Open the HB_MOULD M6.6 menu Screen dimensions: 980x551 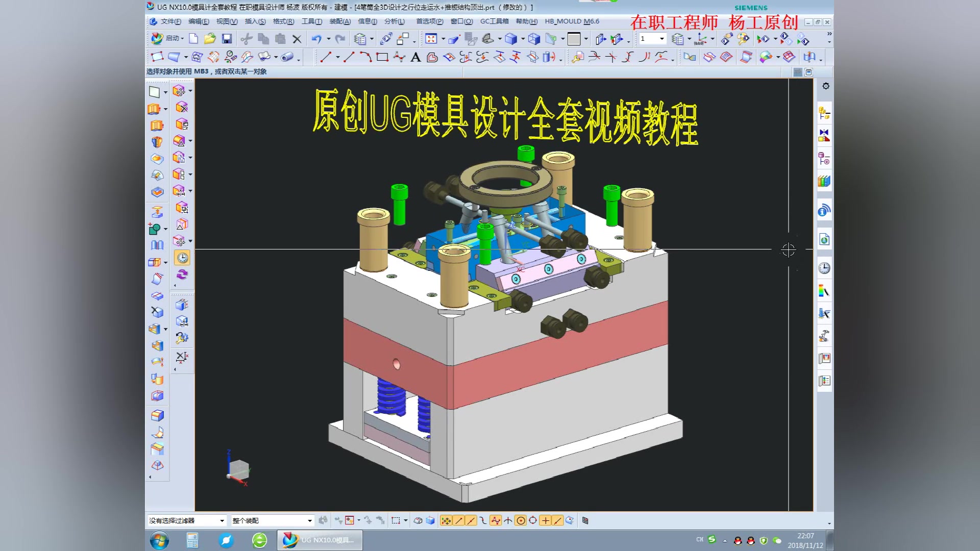[572, 21]
